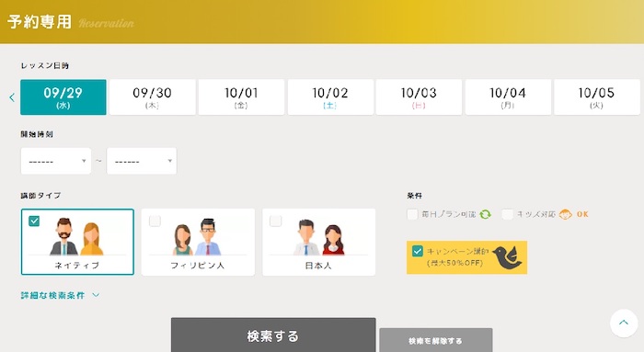Go to previous dates with left arrow
The width and height of the screenshot is (644, 352).
pyautogui.click(x=12, y=97)
